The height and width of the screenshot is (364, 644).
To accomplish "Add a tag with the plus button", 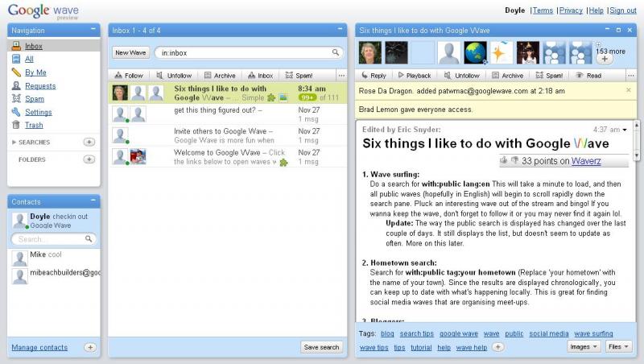I will coord(497,347).
